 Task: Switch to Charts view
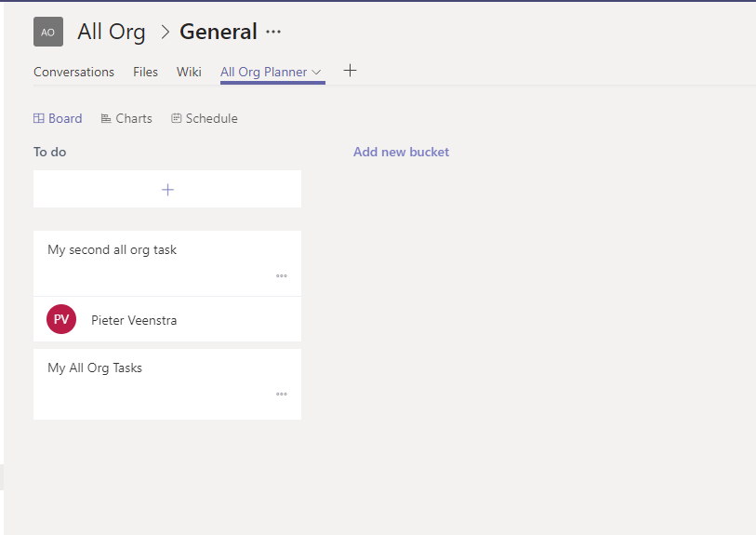point(126,118)
